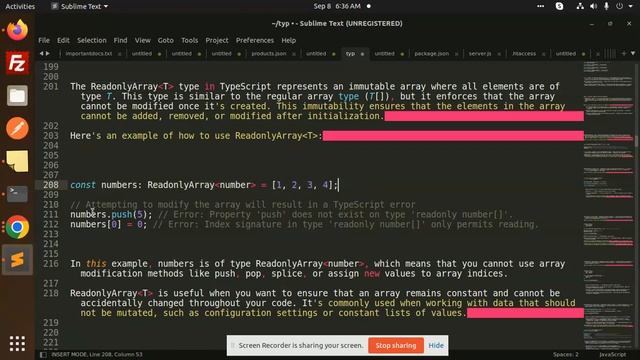Click Stop sharing button

click(x=396, y=345)
